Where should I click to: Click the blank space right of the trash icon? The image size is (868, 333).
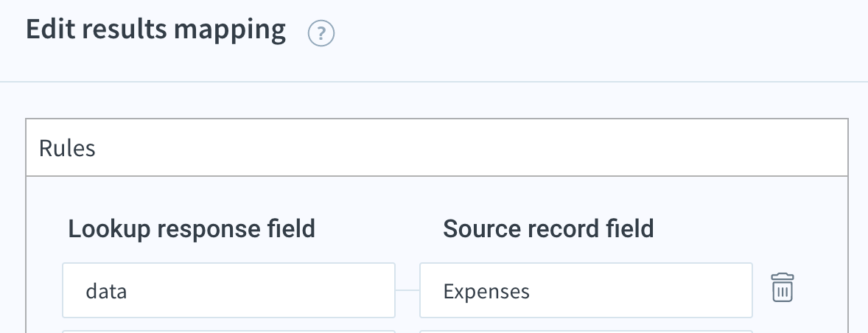click(821, 287)
